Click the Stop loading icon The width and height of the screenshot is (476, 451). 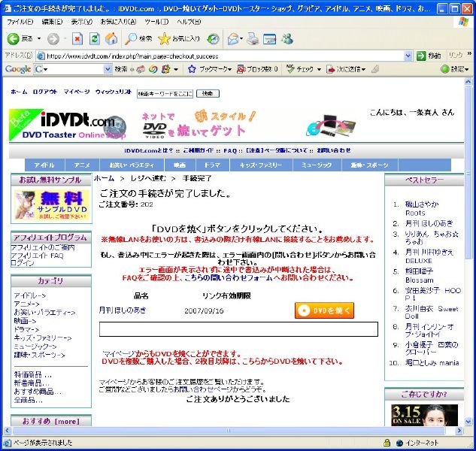[x=77, y=39]
